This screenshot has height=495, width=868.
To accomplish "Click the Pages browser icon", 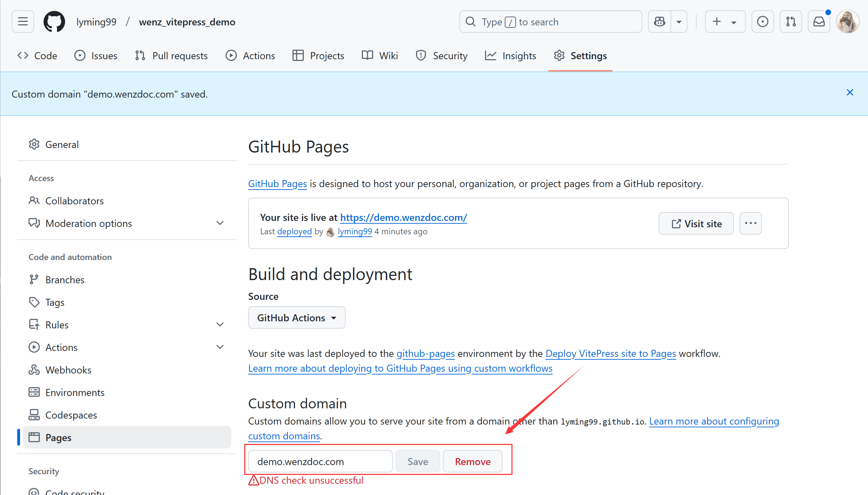I will pyautogui.click(x=34, y=437).
